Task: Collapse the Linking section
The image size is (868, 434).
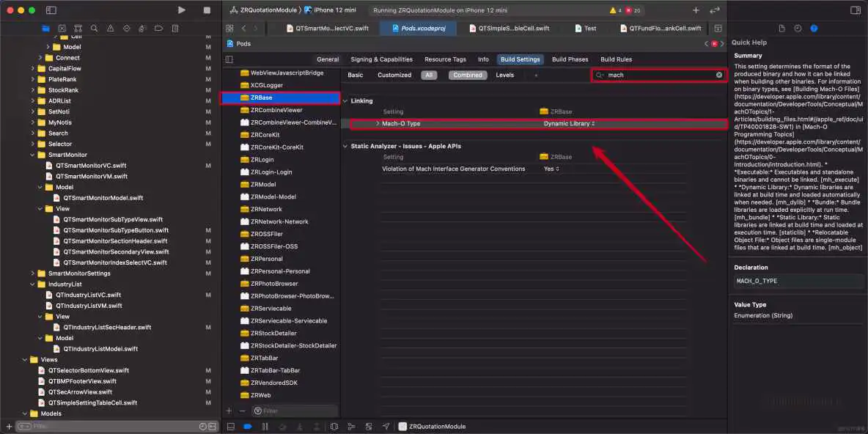Action: 345,100
